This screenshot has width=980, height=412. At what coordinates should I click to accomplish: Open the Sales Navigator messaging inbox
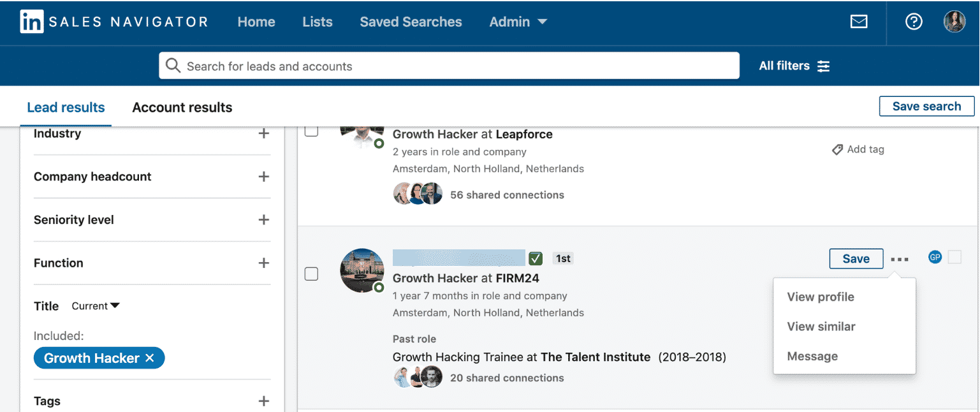click(x=859, y=21)
